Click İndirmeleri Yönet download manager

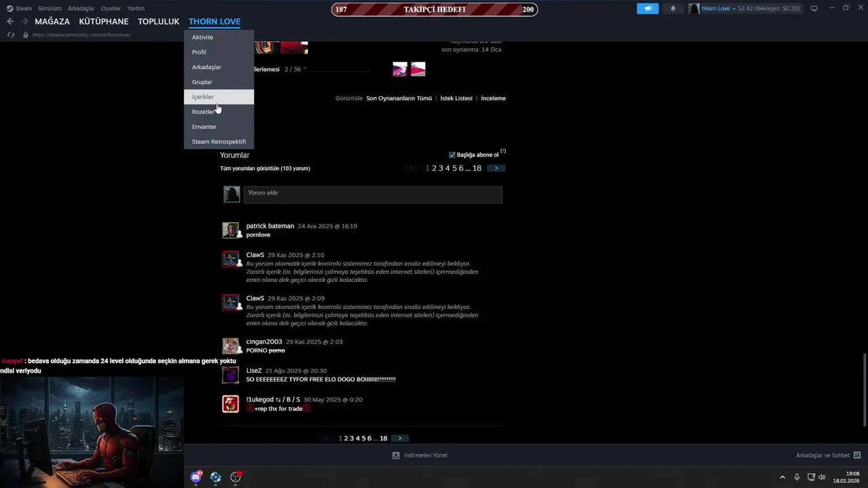[x=420, y=455]
